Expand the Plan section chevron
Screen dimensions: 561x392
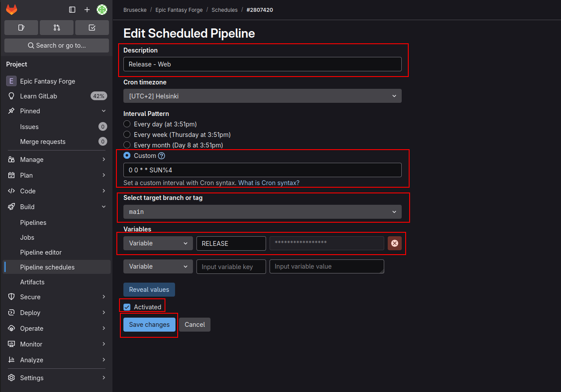click(104, 175)
